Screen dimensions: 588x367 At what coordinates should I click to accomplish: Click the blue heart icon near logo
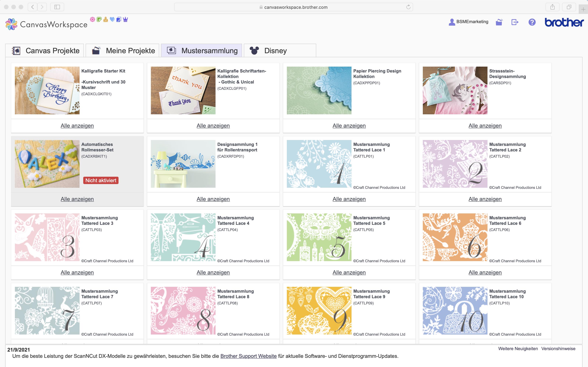[x=112, y=19]
